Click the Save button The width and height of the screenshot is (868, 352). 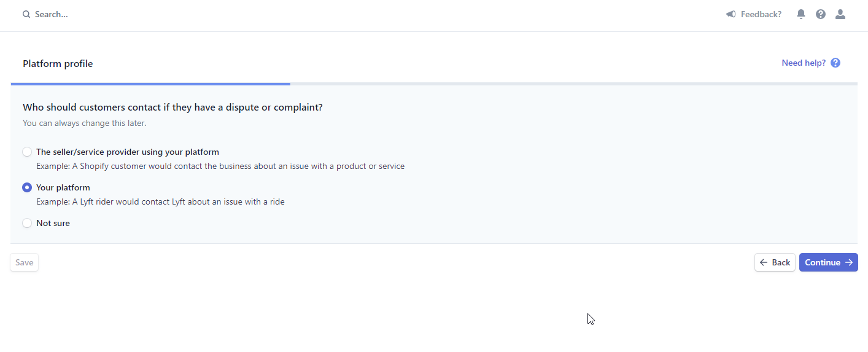(25, 262)
